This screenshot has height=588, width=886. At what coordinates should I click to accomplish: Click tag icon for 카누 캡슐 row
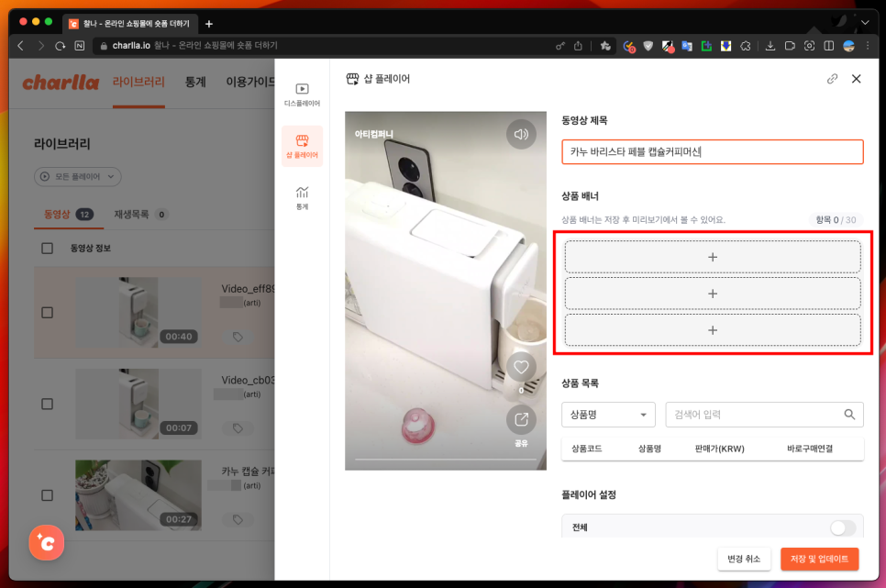pyautogui.click(x=238, y=519)
